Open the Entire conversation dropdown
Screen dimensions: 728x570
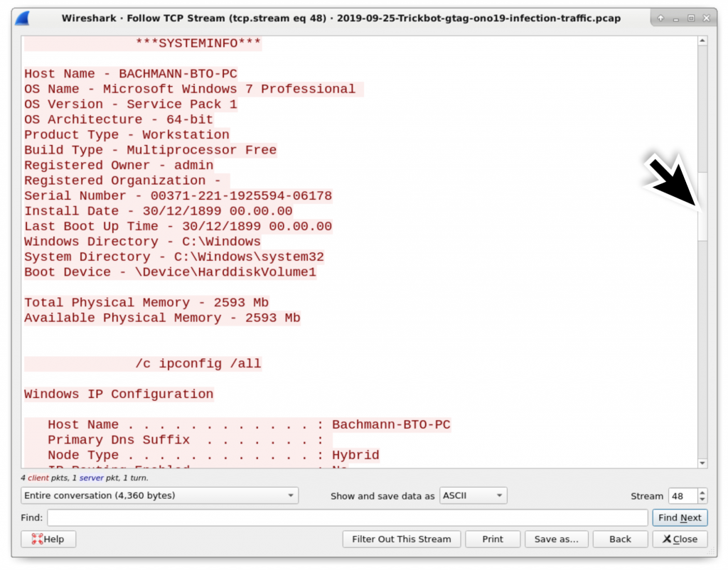point(159,495)
